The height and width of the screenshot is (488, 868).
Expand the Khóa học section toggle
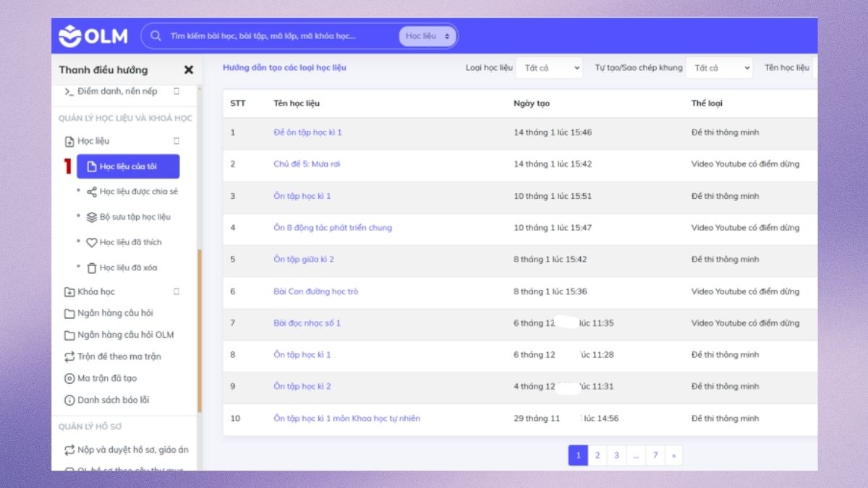(x=176, y=292)
